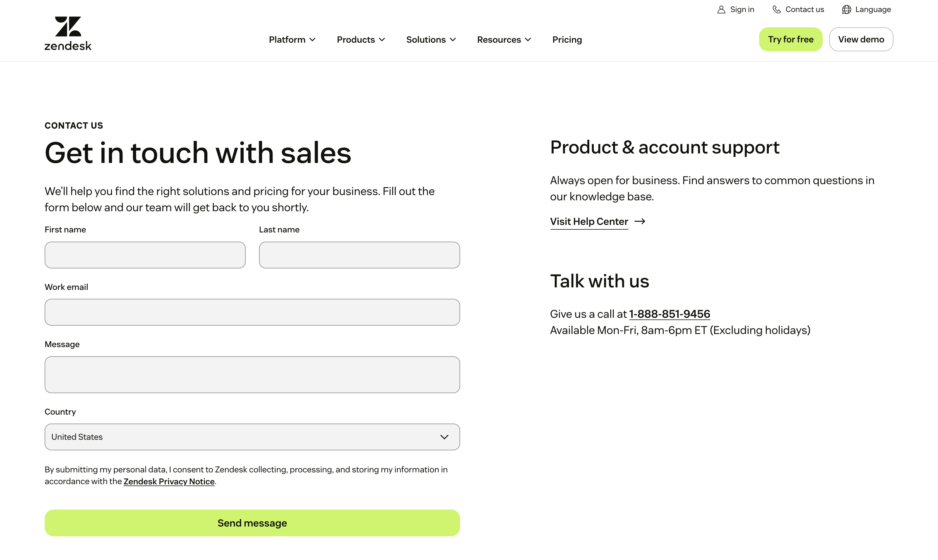
Task: Click the phone icon beside Contact us
Action: pos(776,9)
